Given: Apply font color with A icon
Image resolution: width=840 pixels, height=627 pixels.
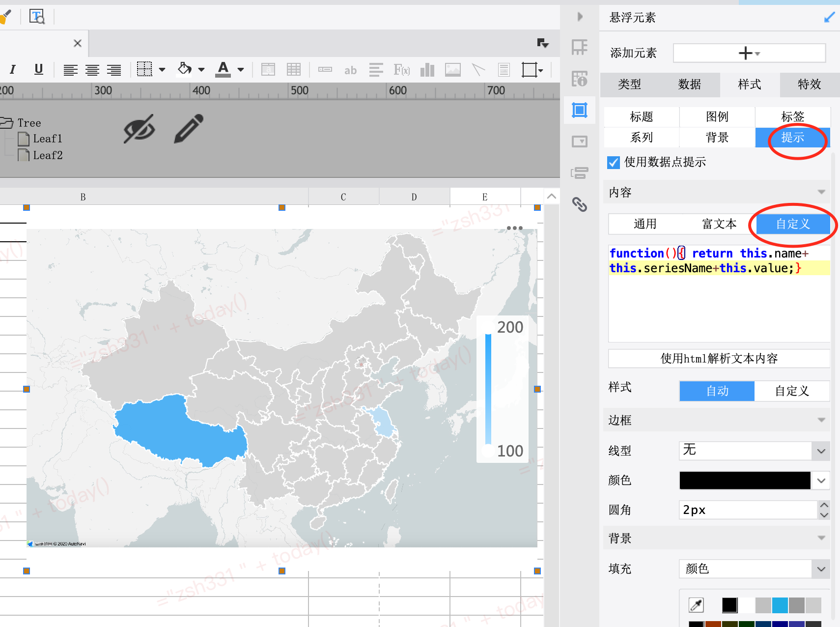Looking at the screenshot, I should tap(223, 69).
